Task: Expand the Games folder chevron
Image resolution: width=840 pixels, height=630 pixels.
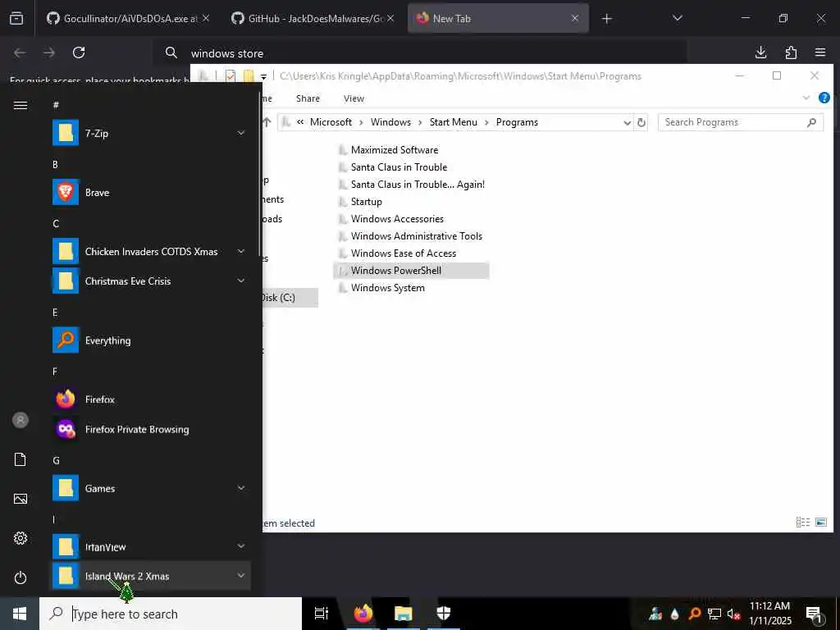Action: 241,488
